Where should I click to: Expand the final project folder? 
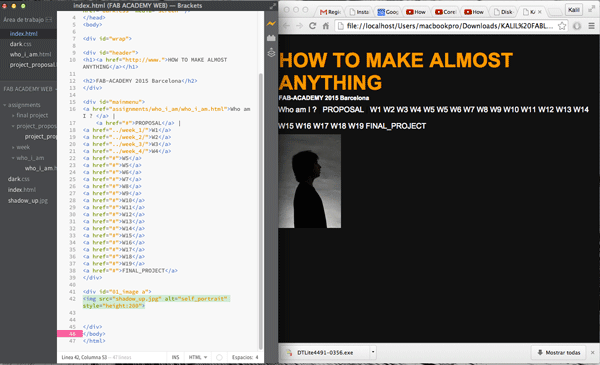[13, 115]
